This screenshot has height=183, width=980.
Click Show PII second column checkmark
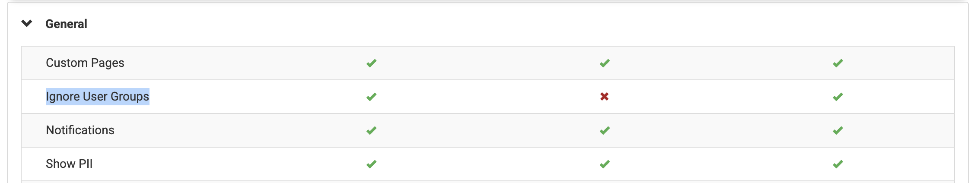point(605,164)
